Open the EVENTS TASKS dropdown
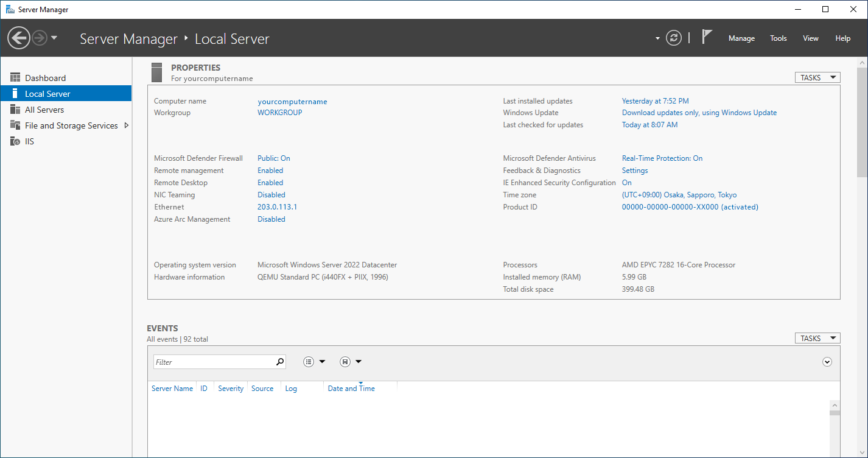The height and width of the screenshot is (458, 868). (x=817, y=337)
